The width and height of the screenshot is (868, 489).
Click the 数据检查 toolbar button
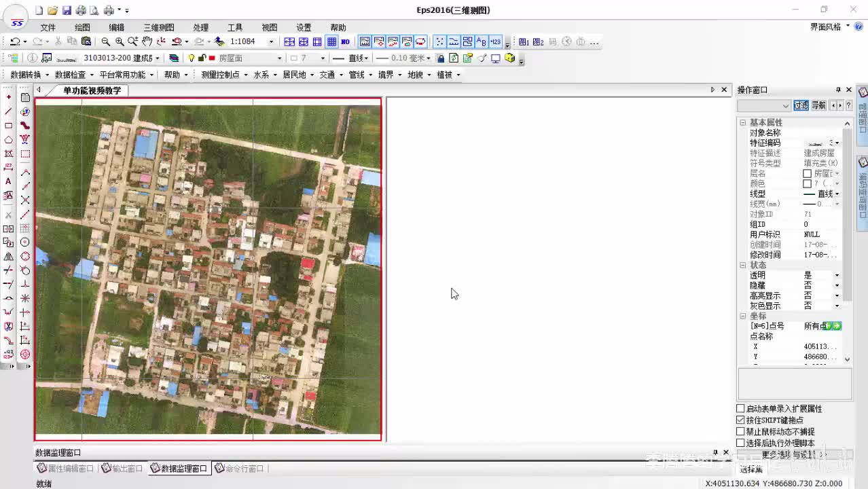70,75
